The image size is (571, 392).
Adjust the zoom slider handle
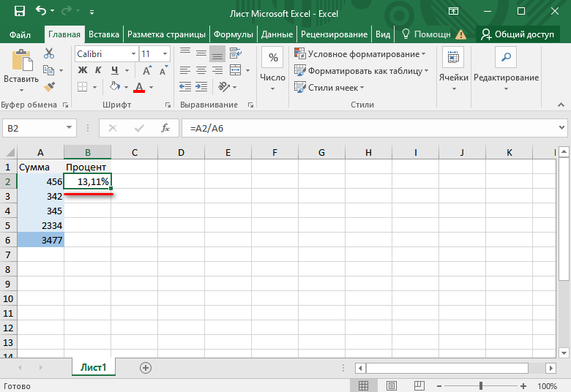click(481, 386)
